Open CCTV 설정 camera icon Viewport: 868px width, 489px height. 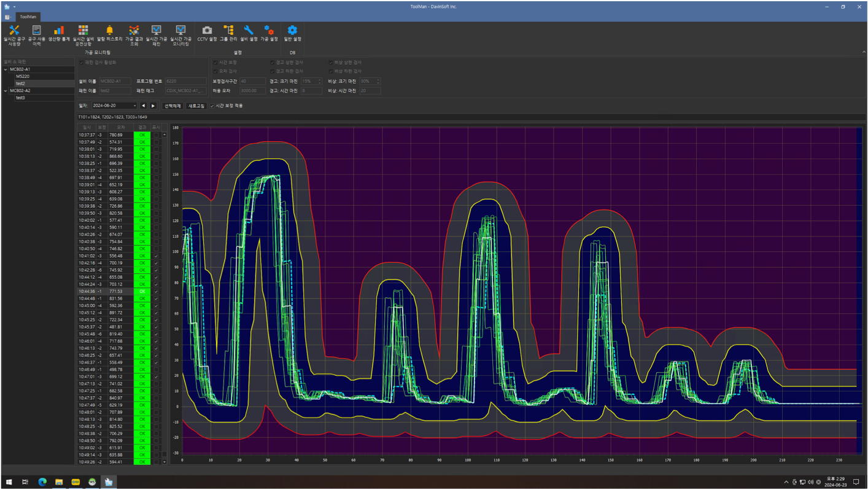point(207,33)
